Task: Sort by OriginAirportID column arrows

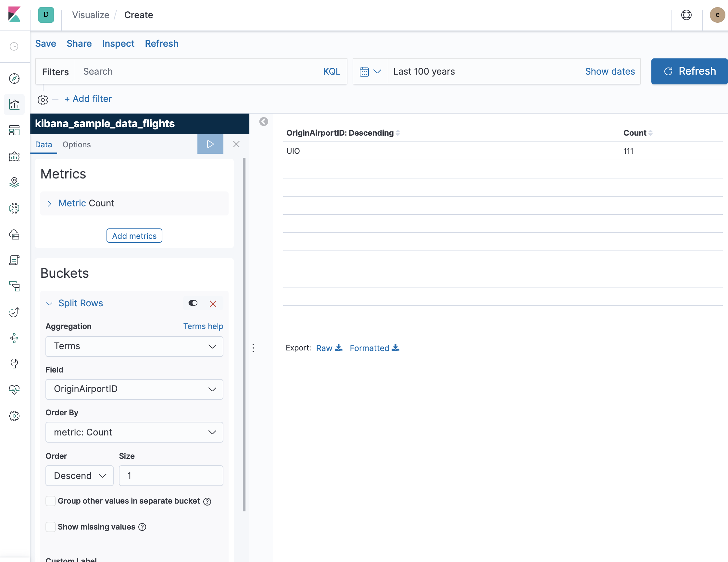Action: pos(398,133)
